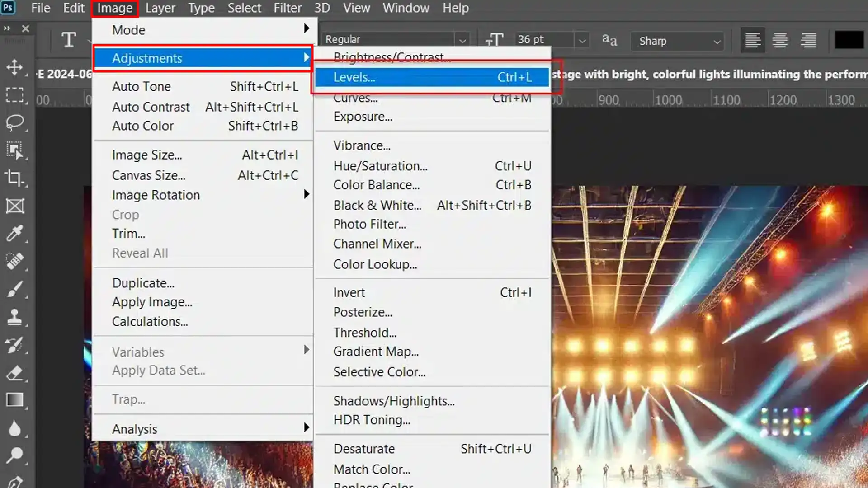The width and height of the screenshot is (868, 488).
Task: Center align text
Action: pos(780,40)
